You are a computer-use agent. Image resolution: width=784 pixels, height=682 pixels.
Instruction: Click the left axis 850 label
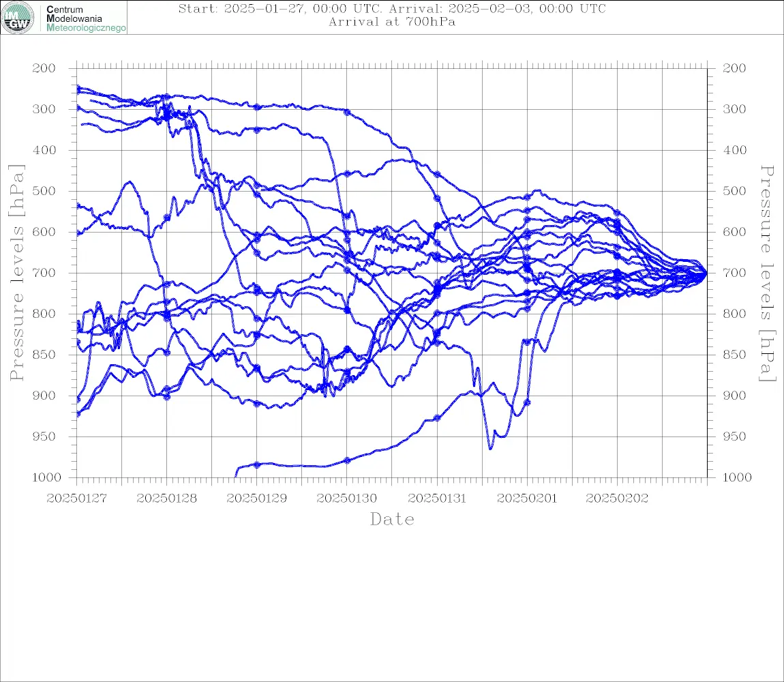coord(44,355)
